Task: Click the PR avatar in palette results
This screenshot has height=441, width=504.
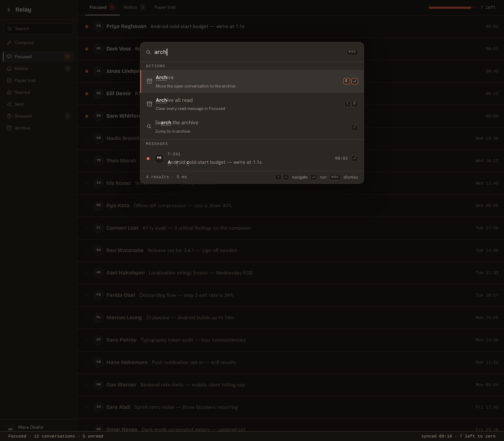Action: (159, 158)
